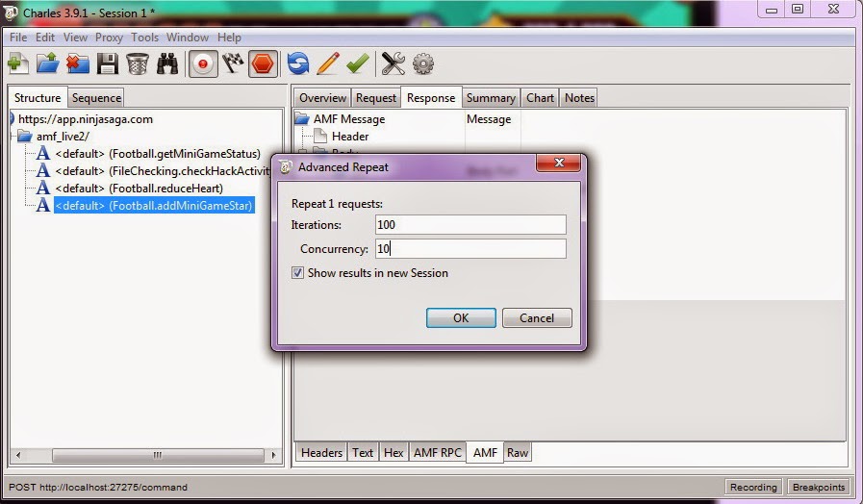Image resolution: width=863 pixels, height=504 pixels.
Task: Confirm Advanced Repeat with OK
Action: pos(461,318)
